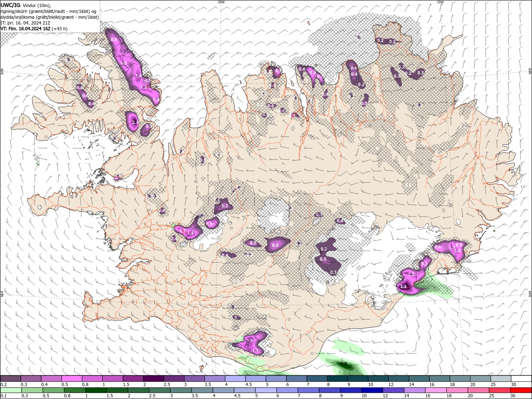Select the darkest purple snow swatch labeled 2

[153, 379]
